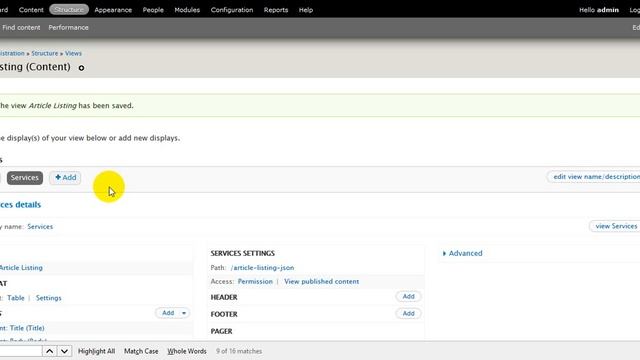
Task: Open the Modules menu
Action: tap(187, 10)
